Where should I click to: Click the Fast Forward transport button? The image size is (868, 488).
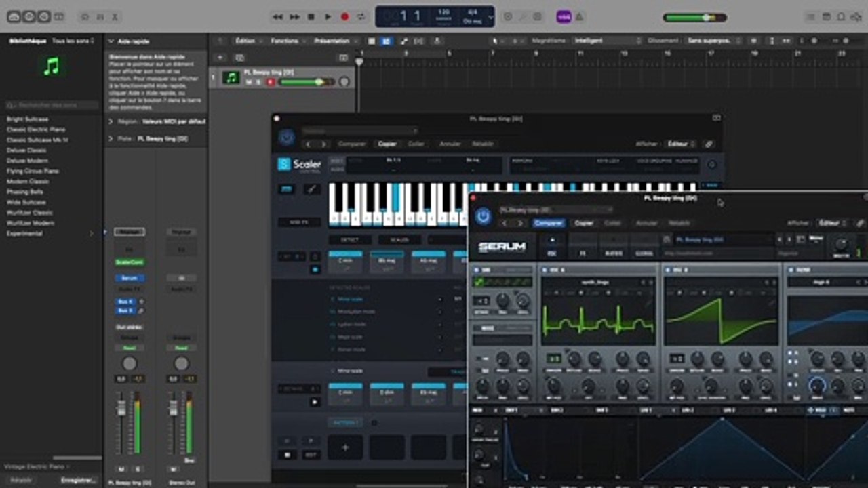[x=294, y=17]
